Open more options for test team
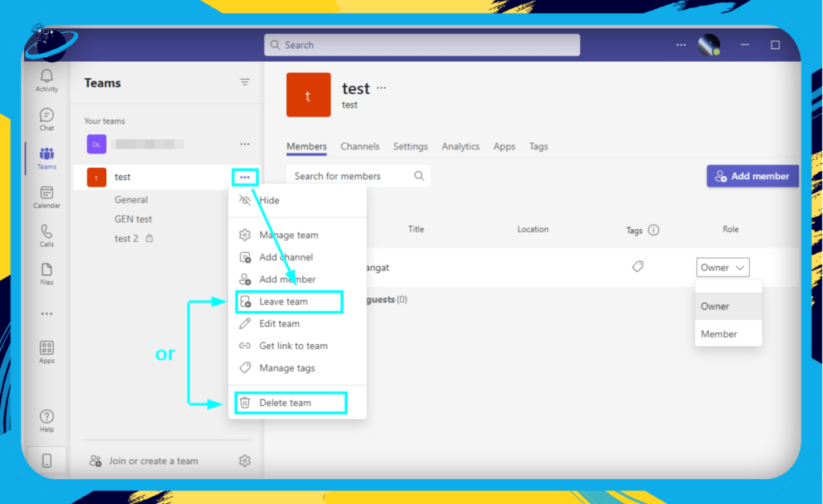Image resolution: width=823 pixels, height=504 pixels. coord(244,178)
